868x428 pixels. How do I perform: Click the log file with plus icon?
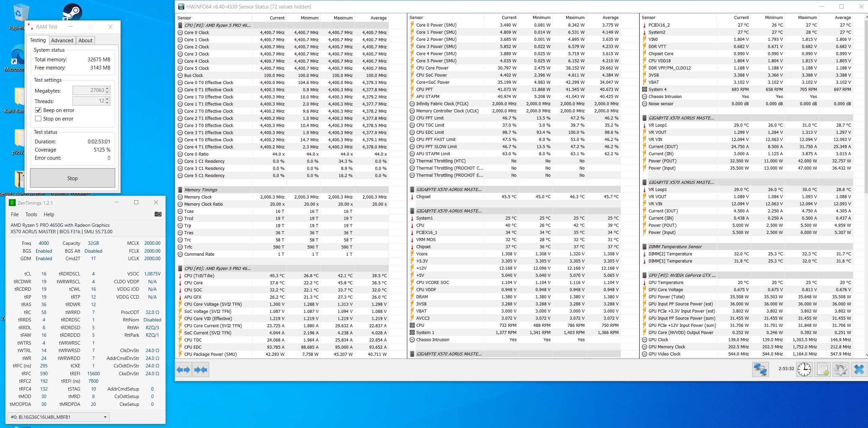pyautogui.click(x=823, y=369)
